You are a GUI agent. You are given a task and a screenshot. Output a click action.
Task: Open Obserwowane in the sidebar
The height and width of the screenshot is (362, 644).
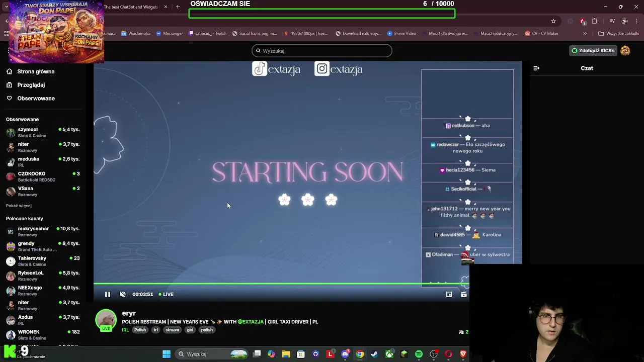(x=36, y=98)
